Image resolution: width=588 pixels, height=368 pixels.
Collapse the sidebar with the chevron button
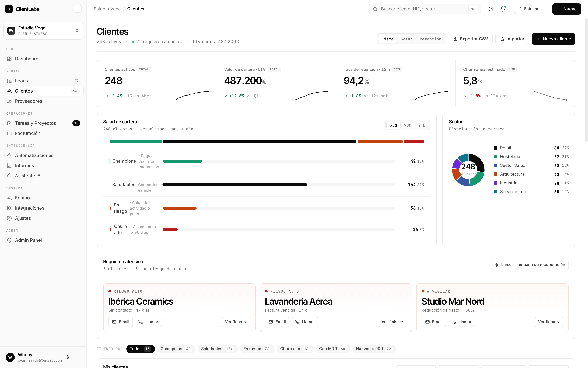[x=78, y=9]
